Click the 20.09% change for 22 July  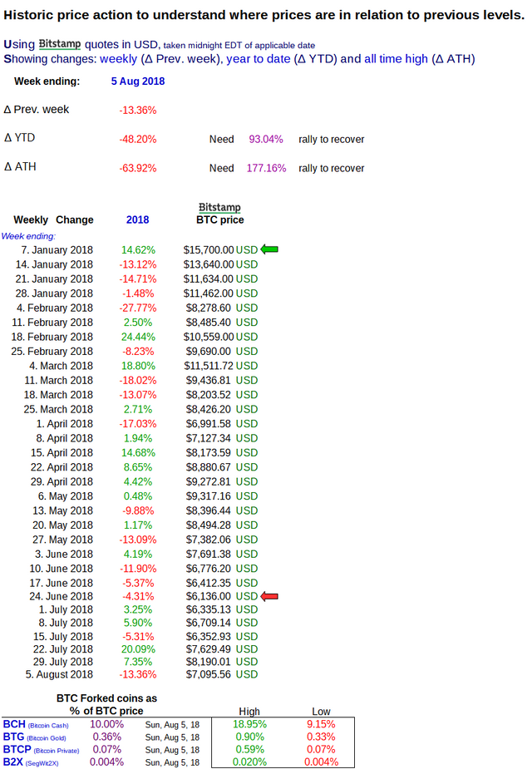coord(138,649)
